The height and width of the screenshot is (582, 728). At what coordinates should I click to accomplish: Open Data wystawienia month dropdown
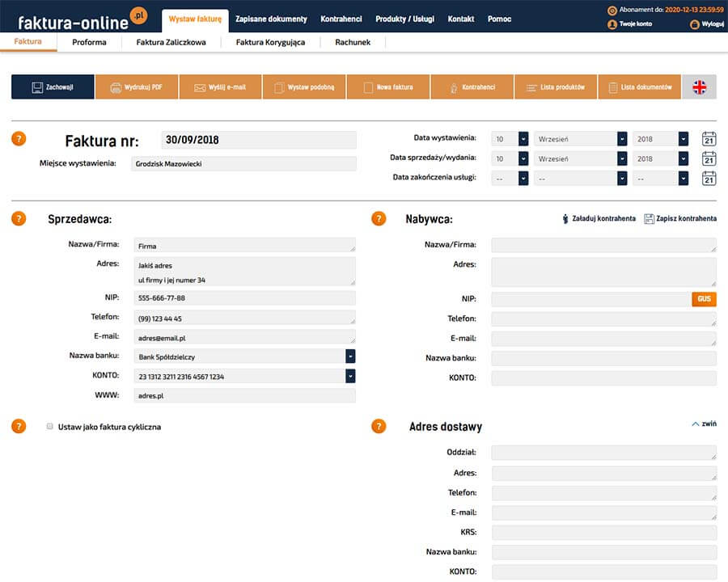pos(580,139)
